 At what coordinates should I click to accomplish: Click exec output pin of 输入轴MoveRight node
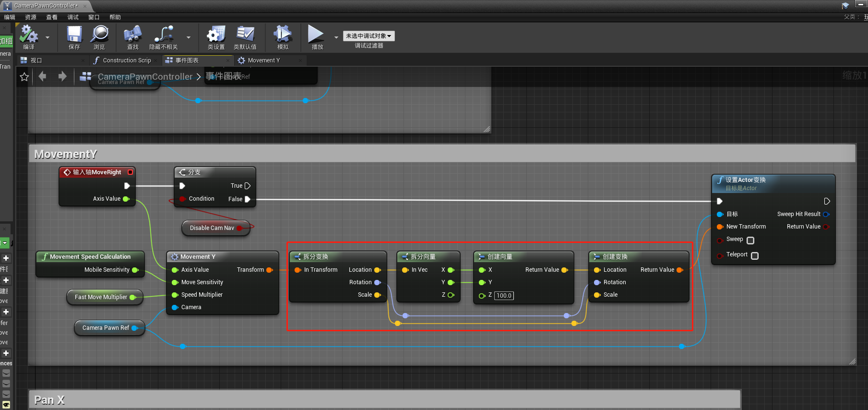[x=127, y=186]
